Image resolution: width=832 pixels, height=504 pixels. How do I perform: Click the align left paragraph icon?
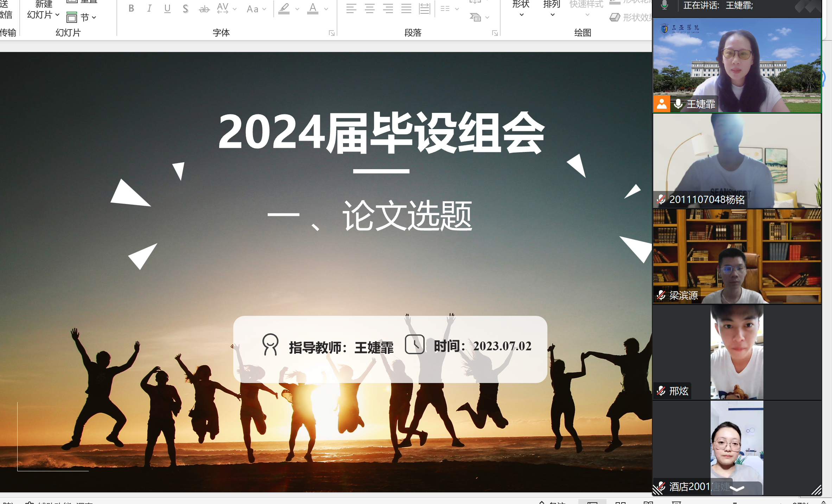click(x=351, y=8)
